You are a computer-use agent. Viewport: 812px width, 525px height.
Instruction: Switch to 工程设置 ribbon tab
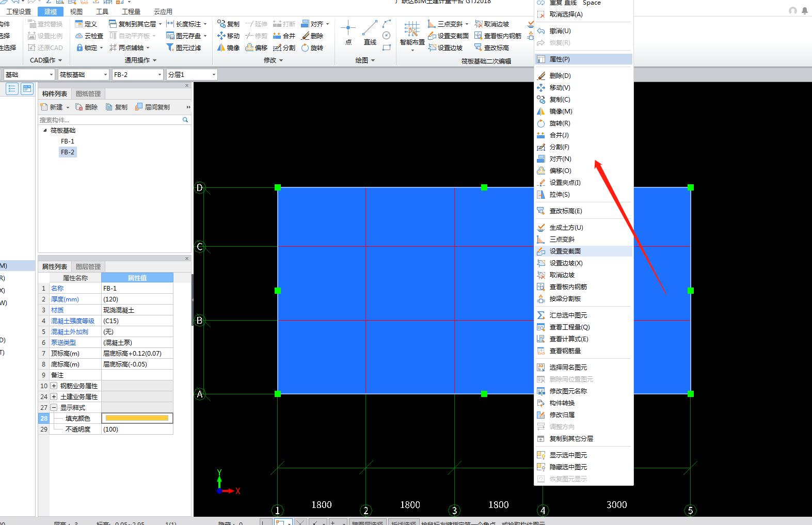(19, 11)
